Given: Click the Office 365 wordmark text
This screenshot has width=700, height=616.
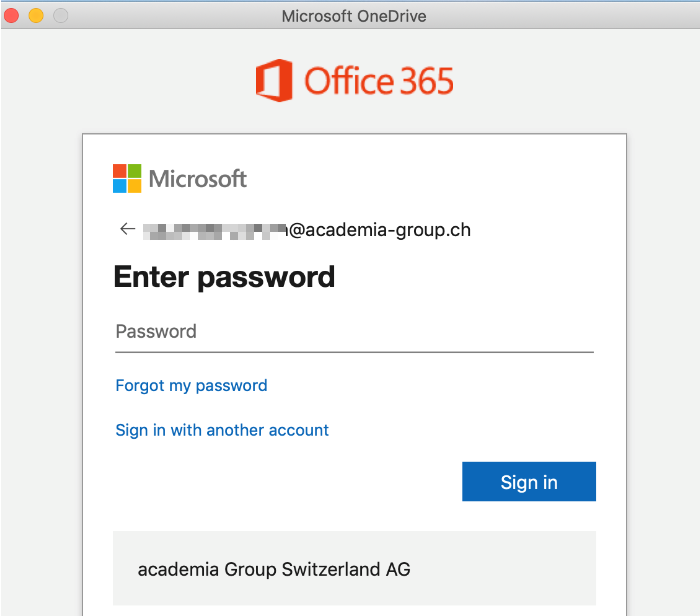Looking at the screenshot, I should tap(379, 81).
